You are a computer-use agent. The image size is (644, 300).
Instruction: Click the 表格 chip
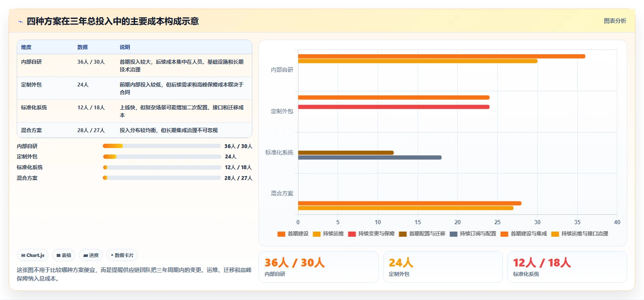pyautogui.click(x=64, y=255)
